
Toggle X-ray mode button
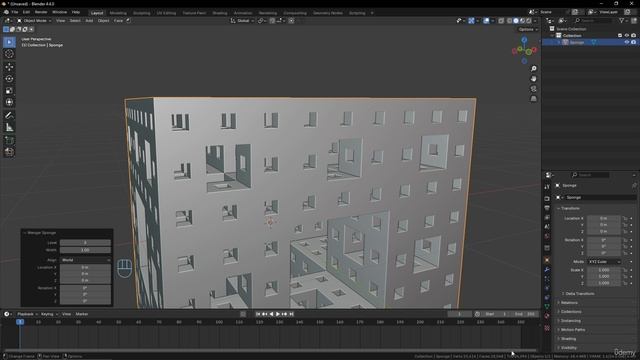point(501,20)
